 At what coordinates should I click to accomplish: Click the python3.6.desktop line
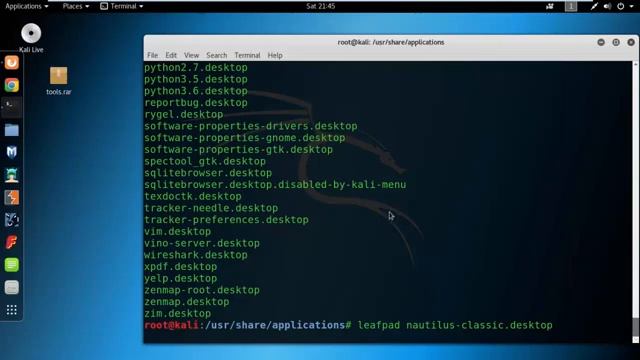point(196,91)
